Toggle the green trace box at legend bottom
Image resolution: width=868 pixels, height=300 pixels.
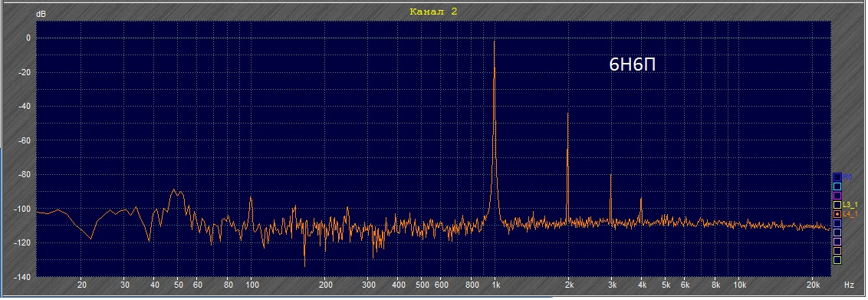click(837, 260)
